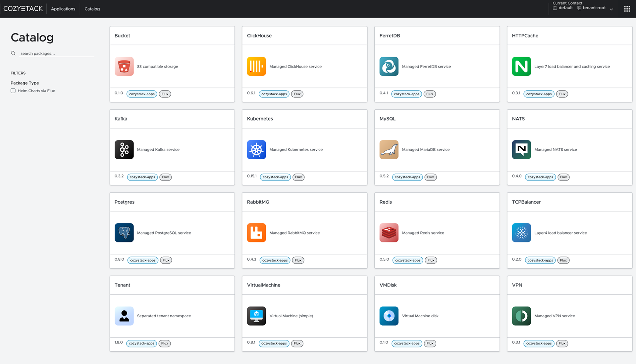636x364 pixels.
Task: Click the VirtualMachine monitor icon
Action: (x=256, y=316)
